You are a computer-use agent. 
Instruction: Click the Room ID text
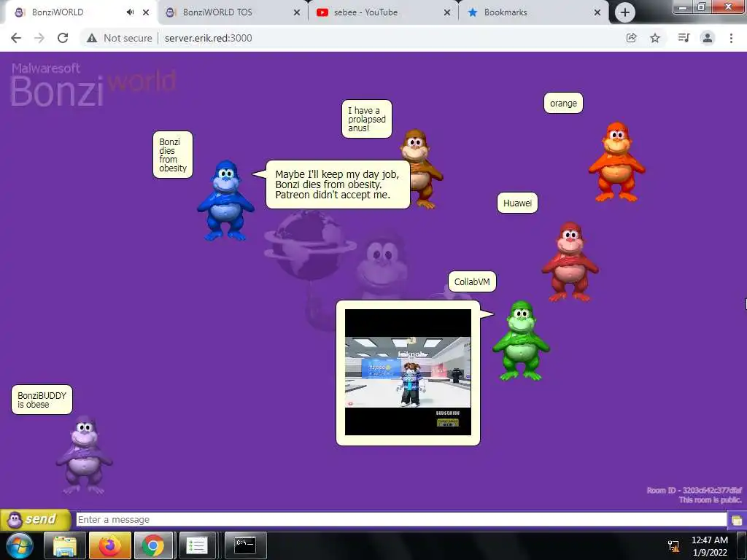pyautogui.click(x=694, y=491)
